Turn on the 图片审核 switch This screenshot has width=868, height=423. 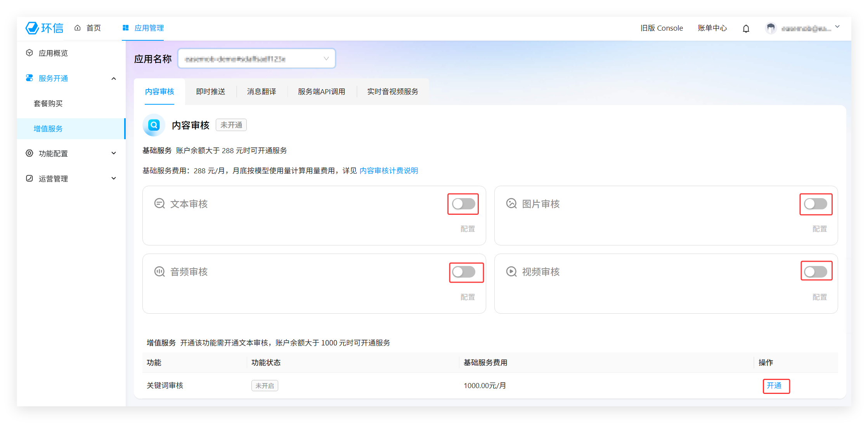click(x=815, y=204)
